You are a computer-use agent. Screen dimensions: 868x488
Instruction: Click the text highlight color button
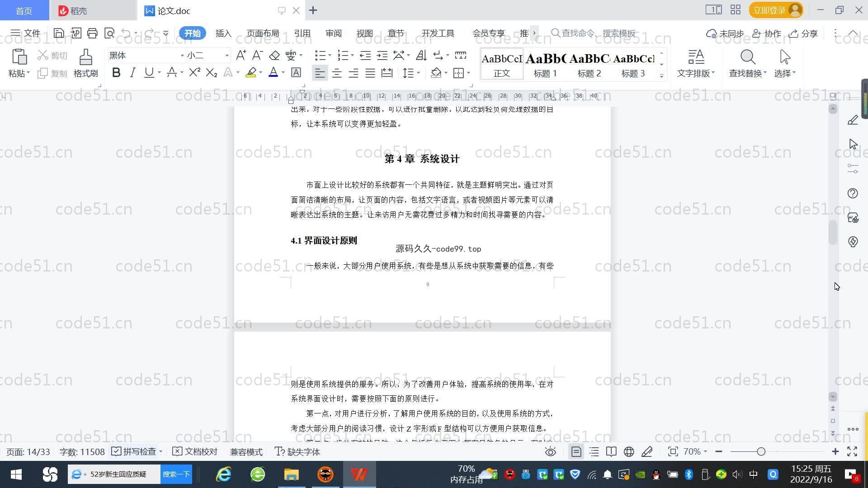pyautogui.click(x=251, y=73)
